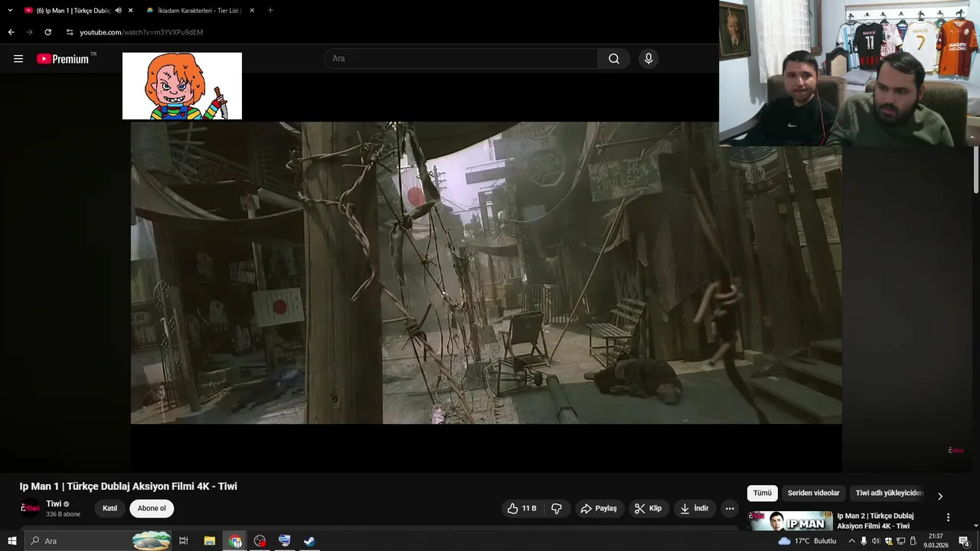
Task: Open the Tiwi channel avatar
Action: [x=30, y=508]
